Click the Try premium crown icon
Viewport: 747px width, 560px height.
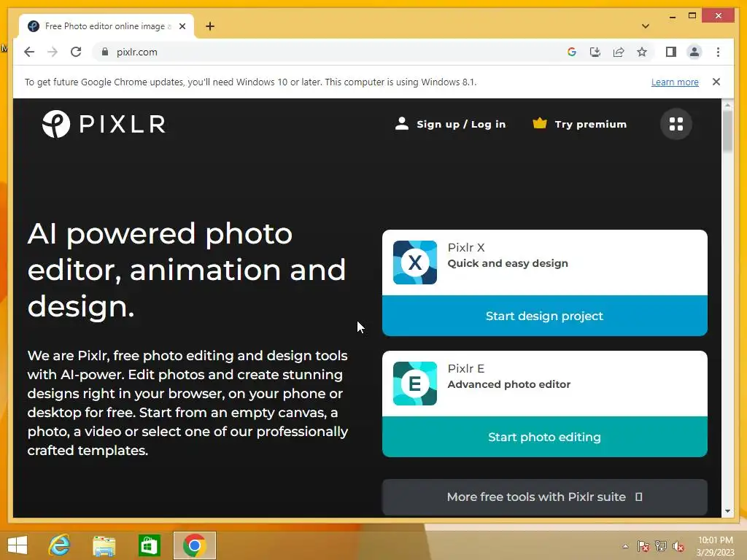click(x=540, y=124)
